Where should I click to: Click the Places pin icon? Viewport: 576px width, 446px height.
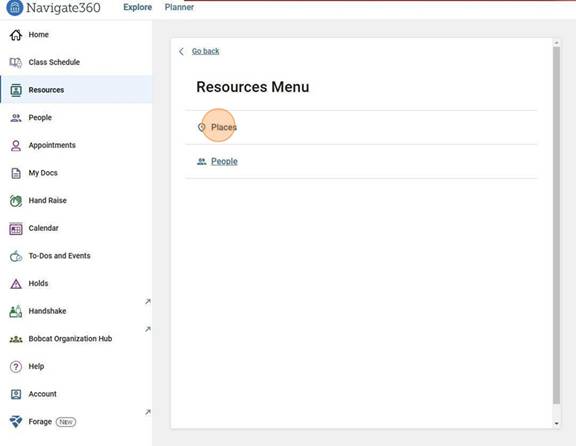click(x=201, y=127)
